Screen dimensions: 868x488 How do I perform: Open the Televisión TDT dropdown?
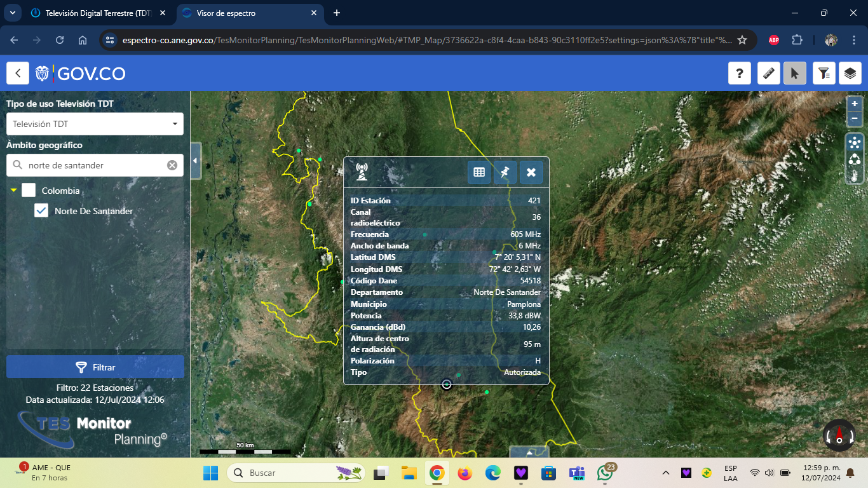coord(95,124)
